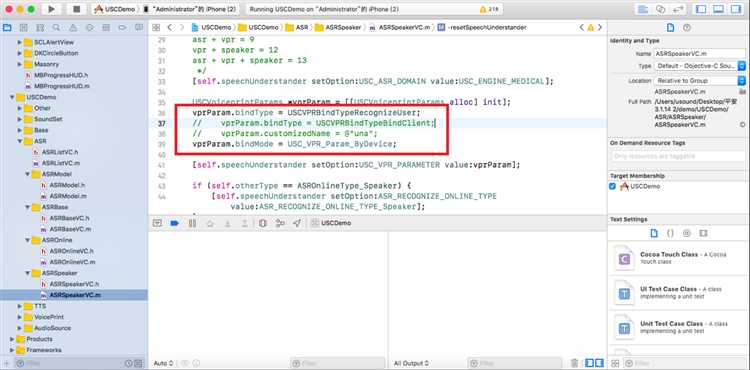Open Debug View Hierarchy
750x370 pixels.
tap(263, 223)
